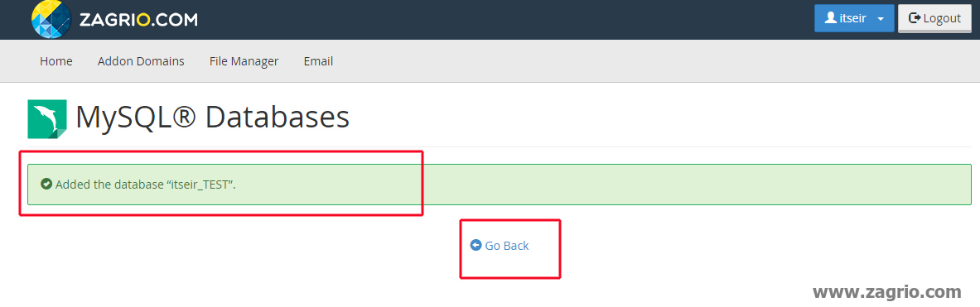Click the 'Added the database' message text
Image resolution: width=980 pixels, height=307 pixels.
coord(145,185)
